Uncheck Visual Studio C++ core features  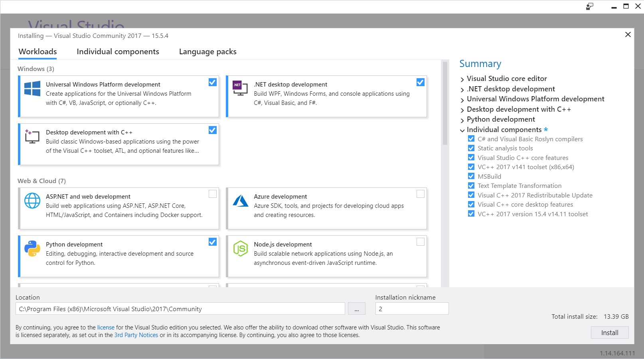471,158
